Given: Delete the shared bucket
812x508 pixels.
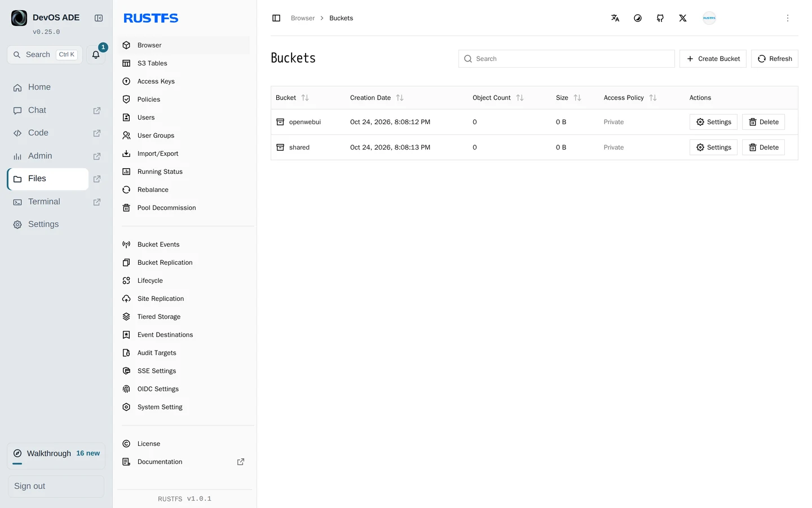Looking at the screenshot, I should 764,147.
